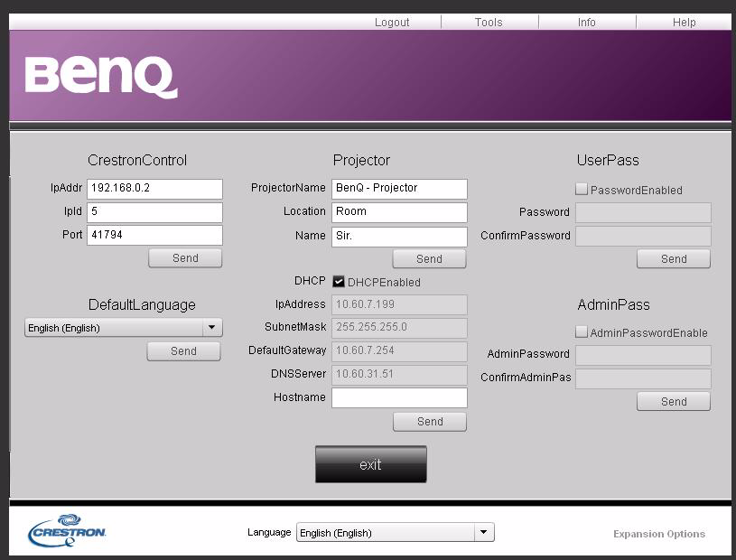Image resolution: width=736 pixels, height=560 pixels.
Task: Click the IpId input field
Action: (x=155, y=212)
